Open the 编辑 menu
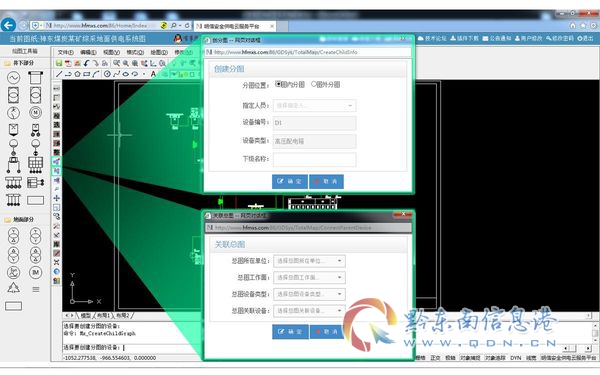 (x=88, y=52)
